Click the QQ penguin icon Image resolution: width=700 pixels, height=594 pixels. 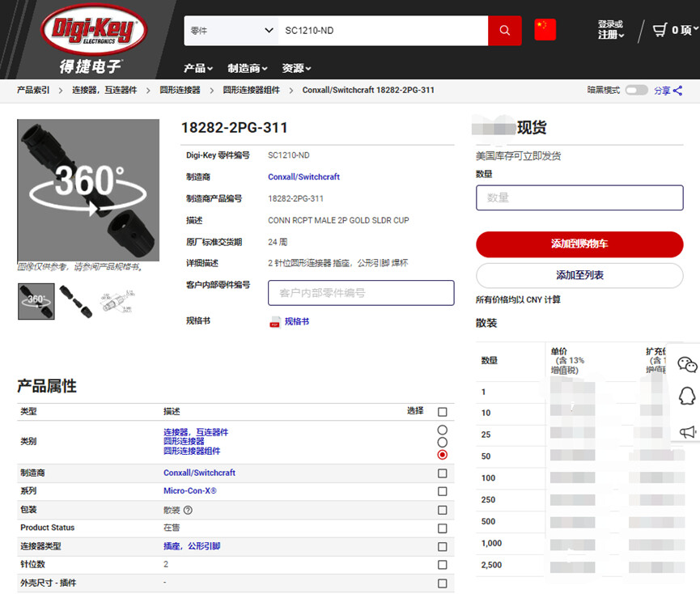click(687, 396)
